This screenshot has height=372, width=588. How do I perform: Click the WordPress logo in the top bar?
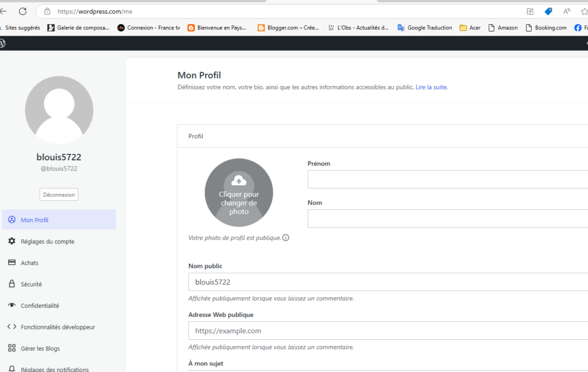coord(3,44)
